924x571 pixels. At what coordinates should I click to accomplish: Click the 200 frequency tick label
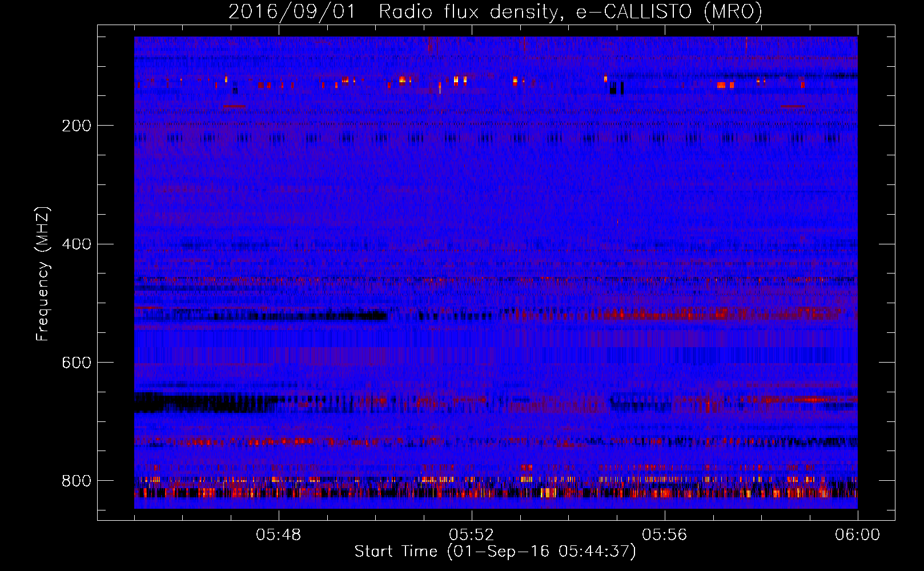(x=77, y=126)
